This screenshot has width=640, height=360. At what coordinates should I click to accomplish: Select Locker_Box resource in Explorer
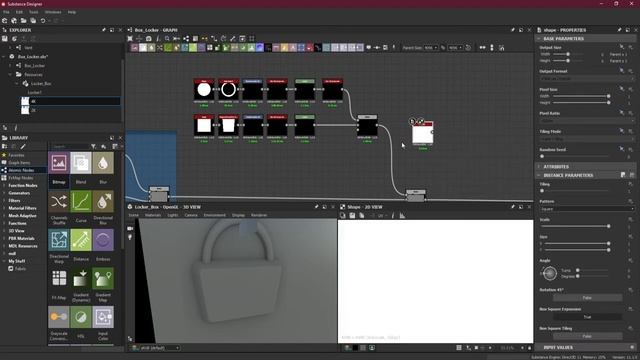pyautogui.click(x=41, y=83)
